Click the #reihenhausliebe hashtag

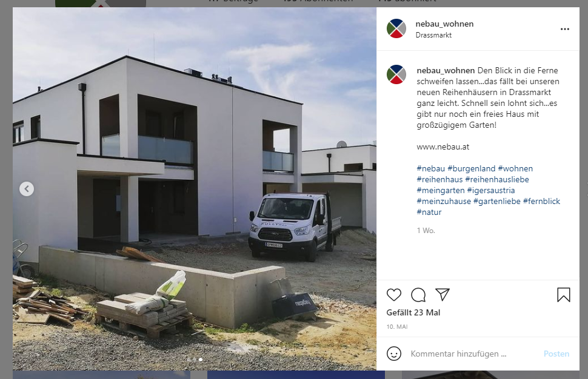tap(497, 179)
